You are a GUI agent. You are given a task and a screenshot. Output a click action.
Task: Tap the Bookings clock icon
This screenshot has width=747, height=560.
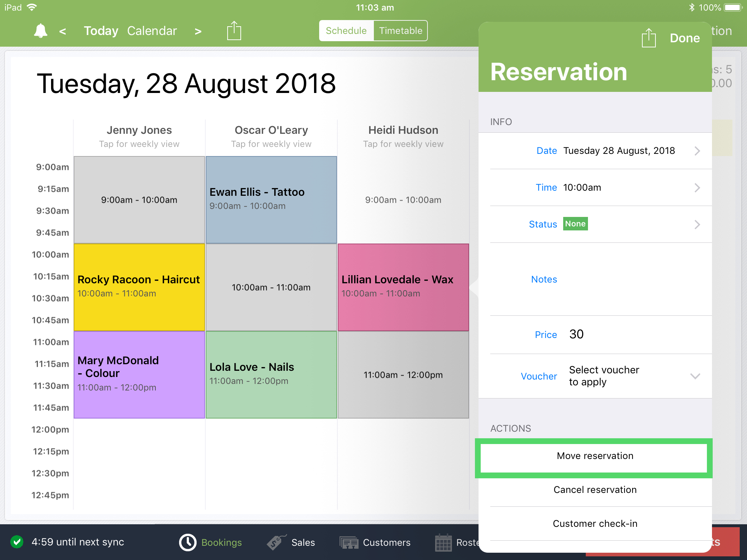coord(187,542)
